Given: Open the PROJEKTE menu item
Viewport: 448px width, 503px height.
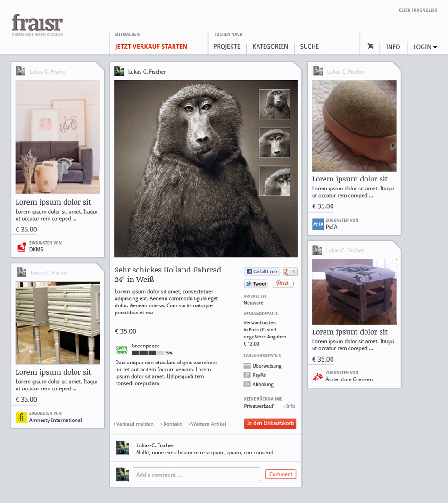Looking at the screenshot, I should click(x=227, y=46).
